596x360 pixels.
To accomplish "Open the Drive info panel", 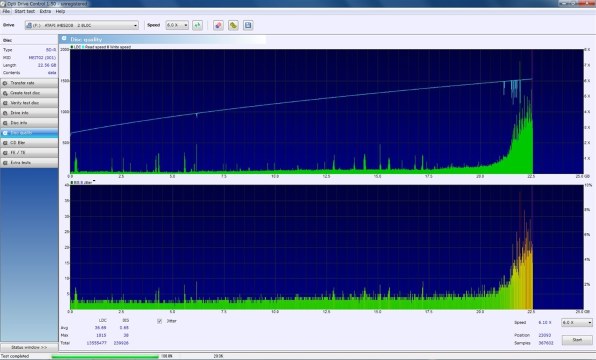I will (29, 113).
